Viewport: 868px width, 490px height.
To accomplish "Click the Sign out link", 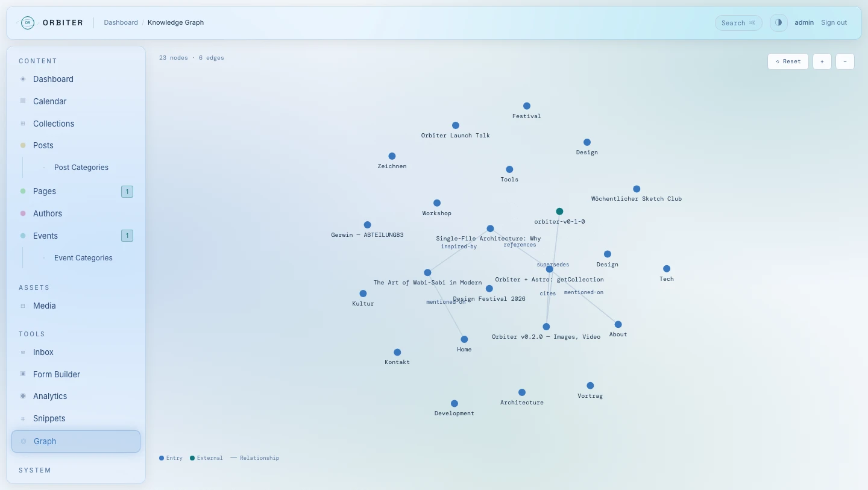I will pyautogui.click(x=834, y=22).
